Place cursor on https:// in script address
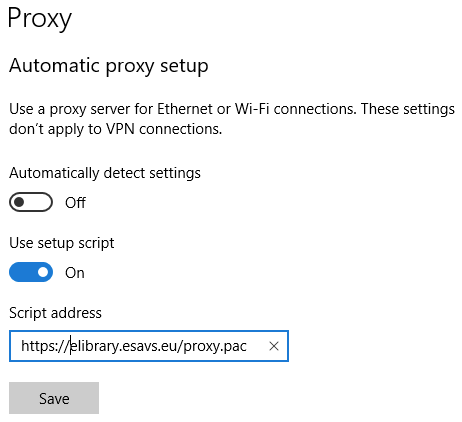This screenshot has width=462, height=422. tap(46, 346)
